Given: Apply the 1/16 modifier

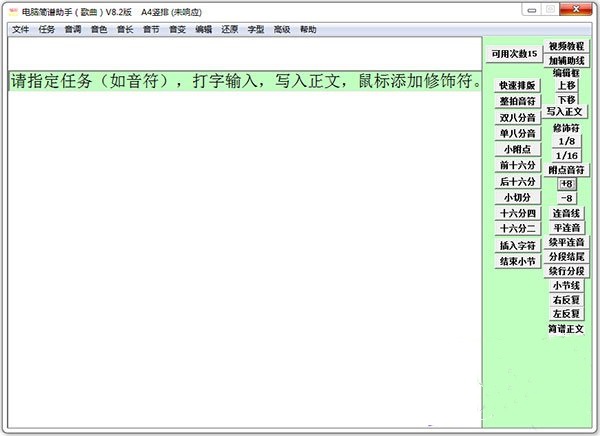Looking at the screenshot, I should (x=566, y=155).
